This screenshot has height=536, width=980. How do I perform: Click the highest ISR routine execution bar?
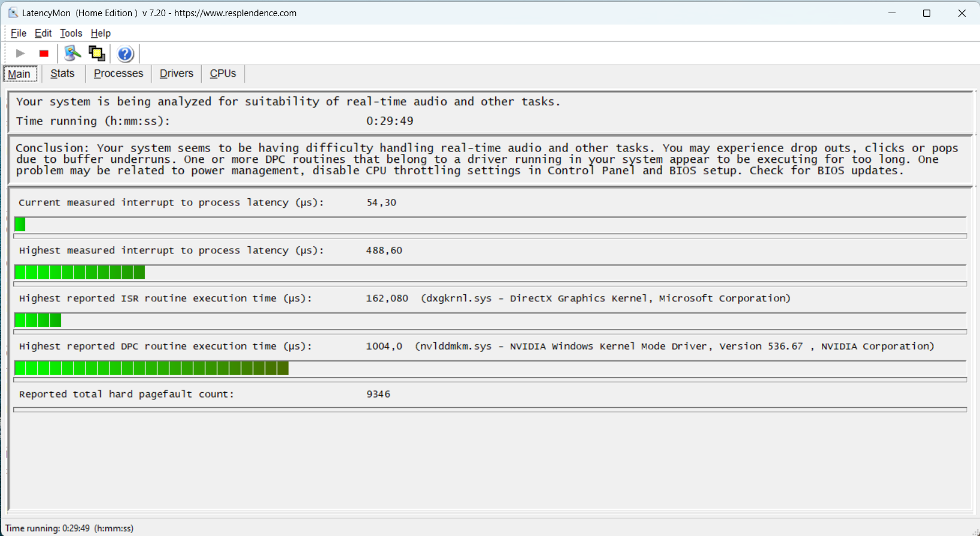(38, 320)
